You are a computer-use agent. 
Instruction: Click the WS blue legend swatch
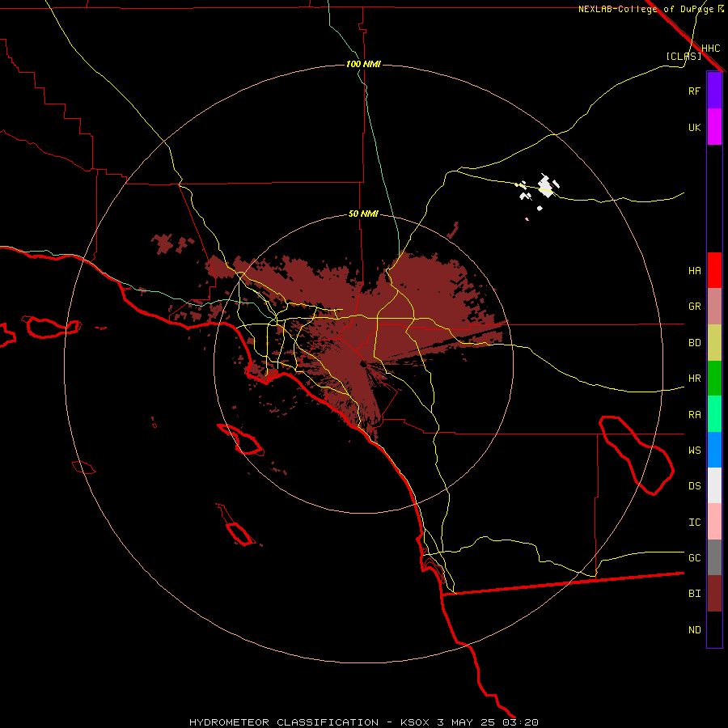point(714,450)
